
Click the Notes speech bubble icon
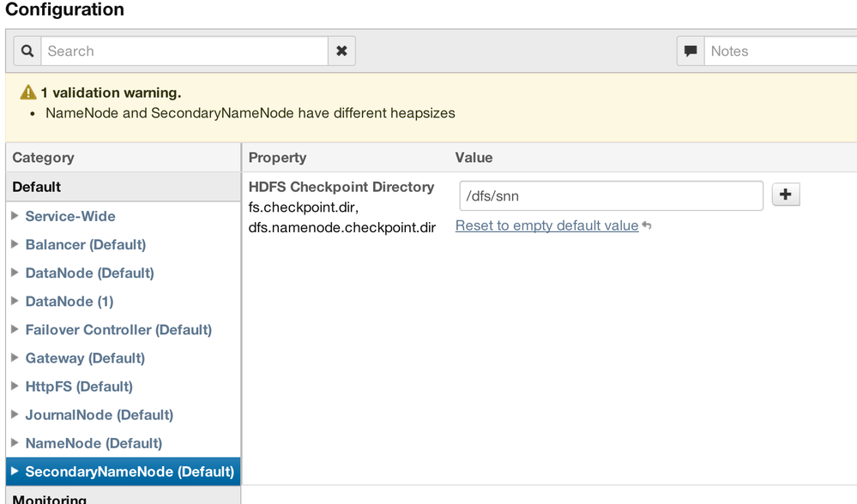point(691,51)
